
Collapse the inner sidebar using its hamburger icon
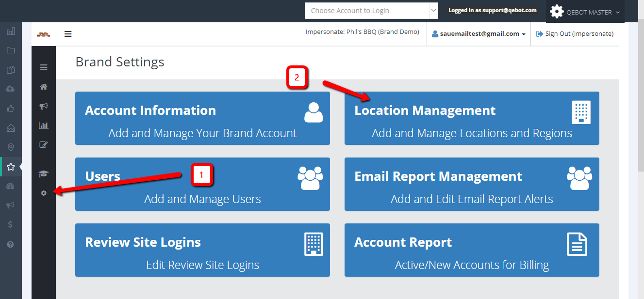[x=44, y=67]
